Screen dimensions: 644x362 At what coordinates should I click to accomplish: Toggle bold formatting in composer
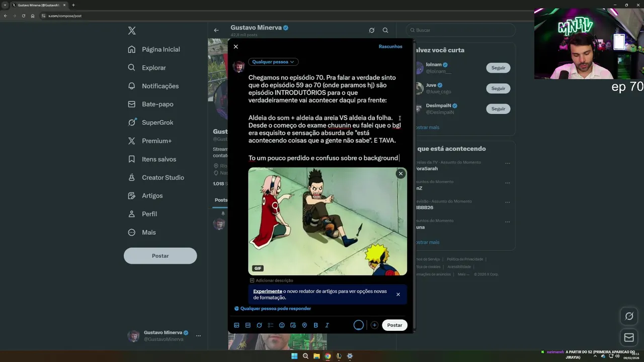(315, 325)
